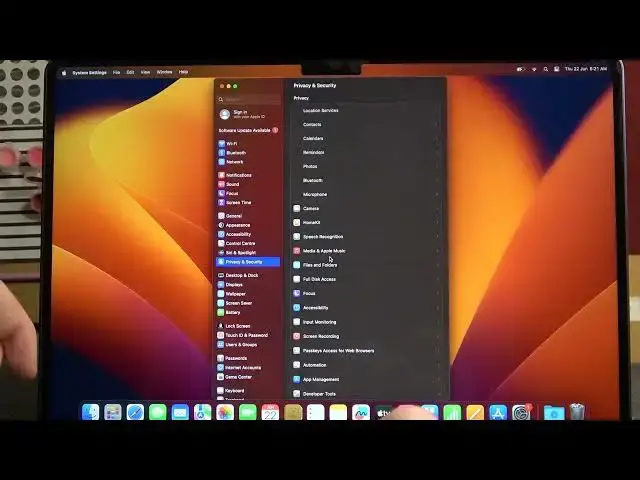Open the Window menu
Image resolution: width=640 pixels, height=480 pixels.
(x=164, y=72)
